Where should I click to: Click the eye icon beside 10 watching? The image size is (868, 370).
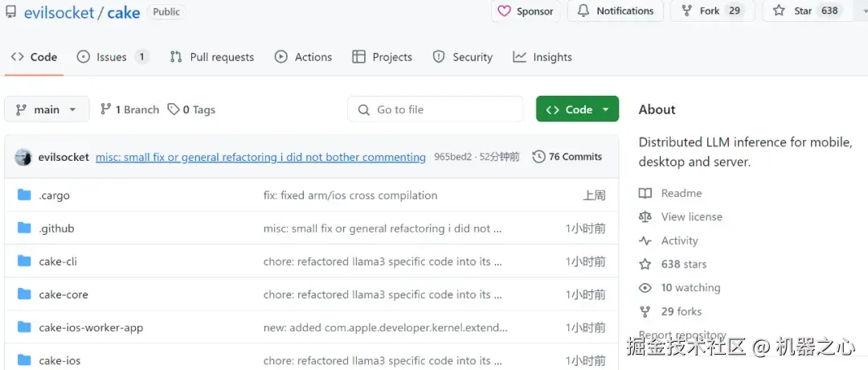coord(645,288)
